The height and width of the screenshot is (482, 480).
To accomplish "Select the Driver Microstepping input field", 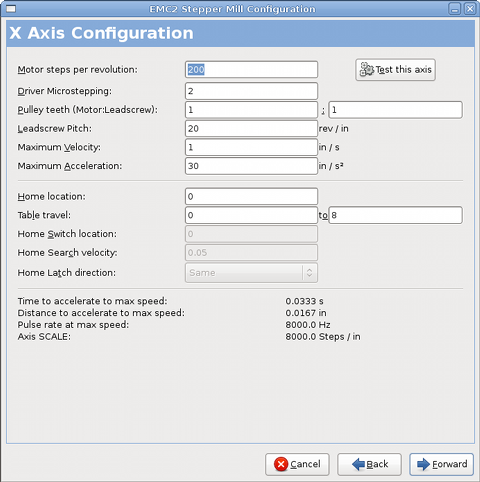I will pyautogui.click(x=251, y=91).
